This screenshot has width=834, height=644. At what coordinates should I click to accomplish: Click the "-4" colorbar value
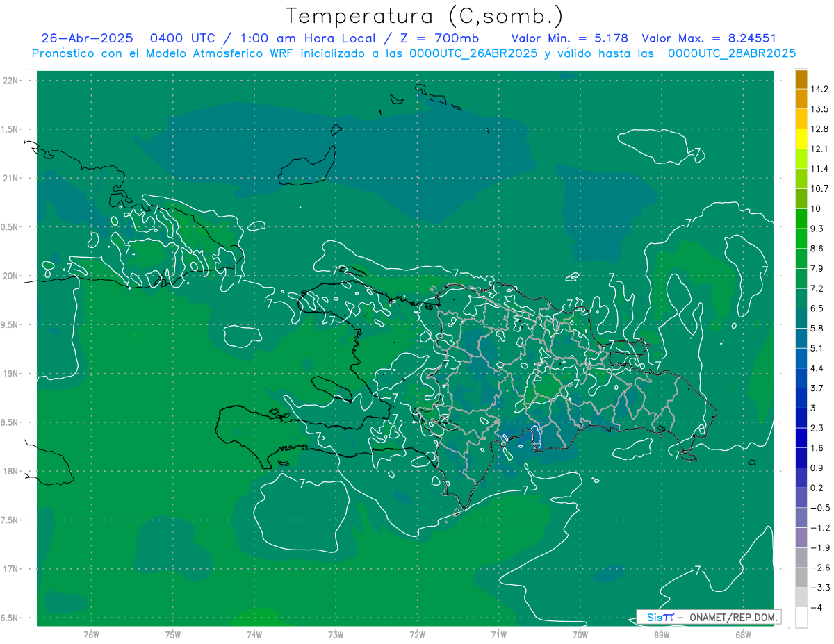pyautogui.click(x=817, y=607)
